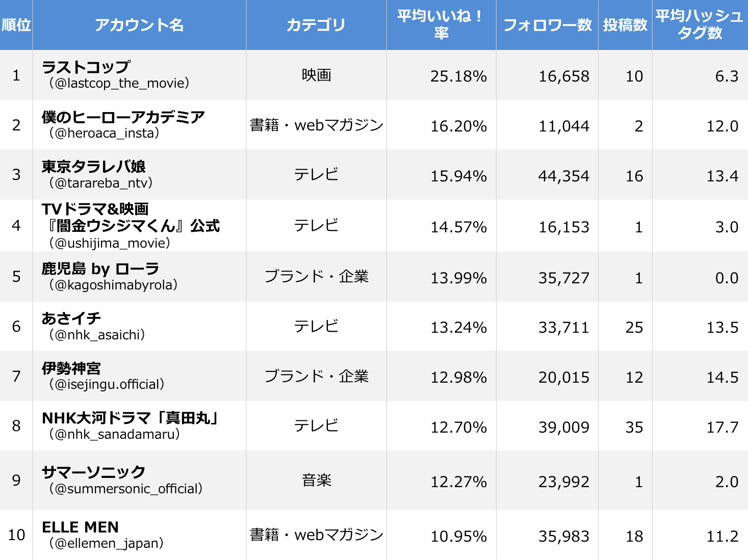Click the @tarareba_ntv account handle
The image size is (748, 560).
coord(101,183)
